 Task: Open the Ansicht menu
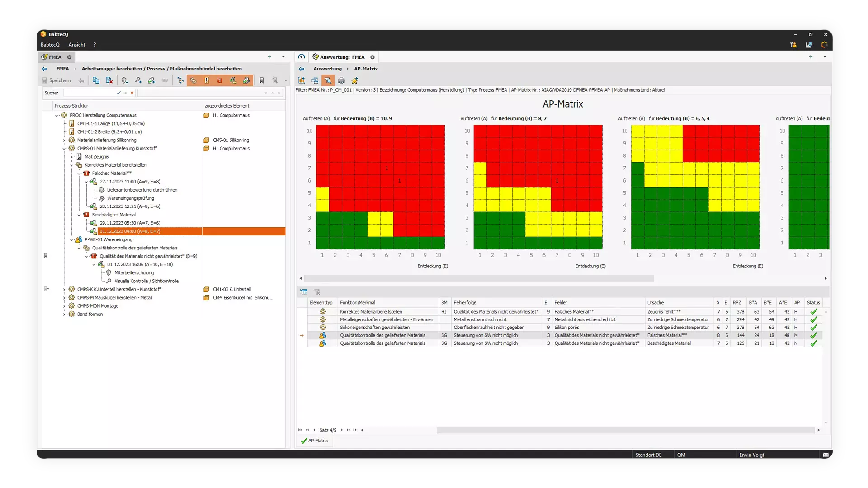click(x=77, y=45)
